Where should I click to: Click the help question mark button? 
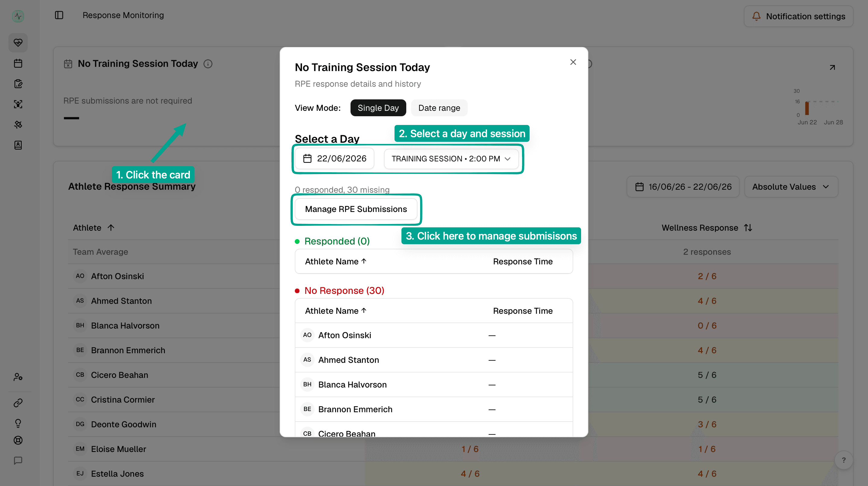point(843,460)
